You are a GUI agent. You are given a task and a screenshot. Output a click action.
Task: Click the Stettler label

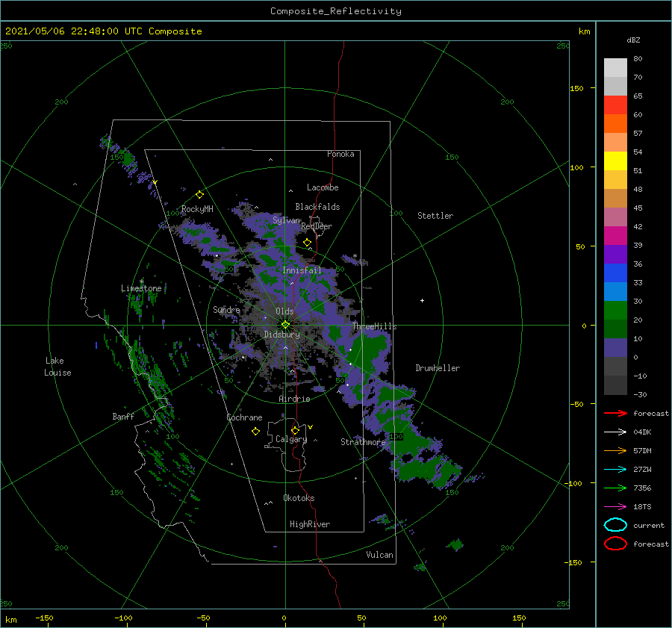[x=435, y=216]
